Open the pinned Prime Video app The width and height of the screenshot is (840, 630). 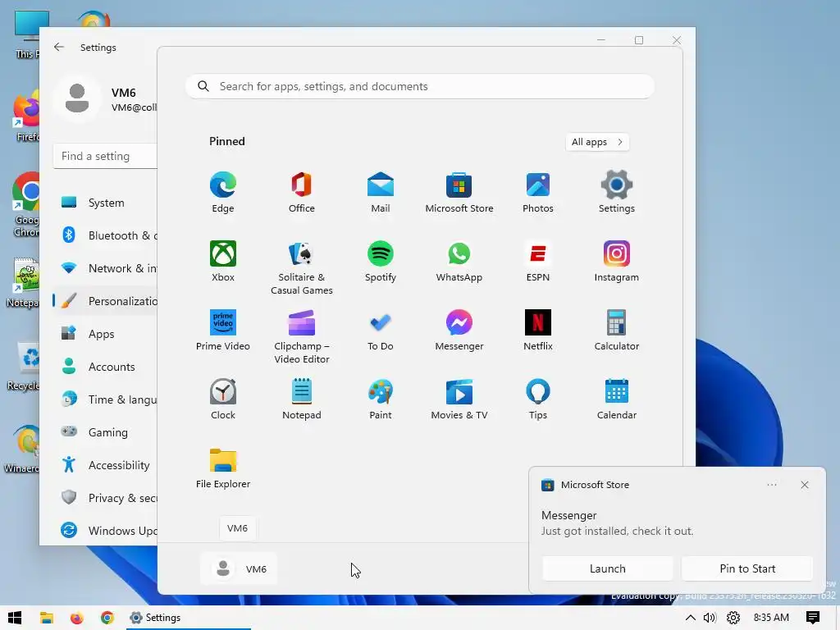(223, 331)
